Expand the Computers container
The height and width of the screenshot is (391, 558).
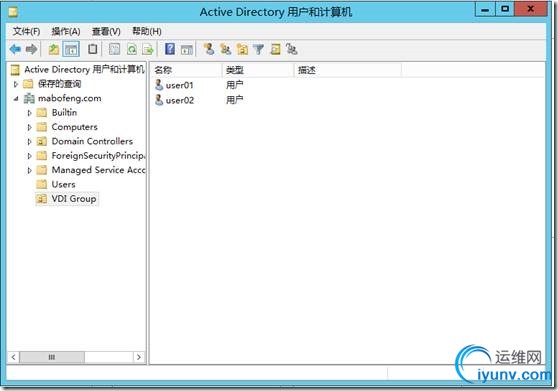coord(30,127)
